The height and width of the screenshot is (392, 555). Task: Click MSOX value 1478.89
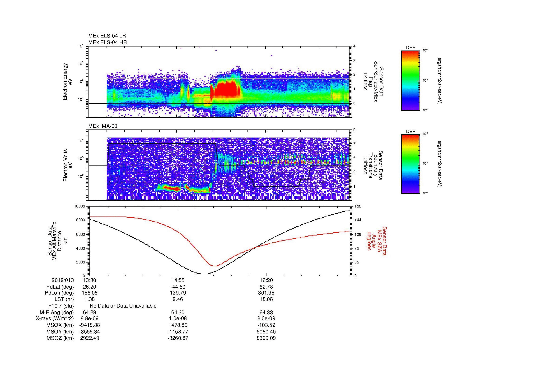(x=178, y=325)
